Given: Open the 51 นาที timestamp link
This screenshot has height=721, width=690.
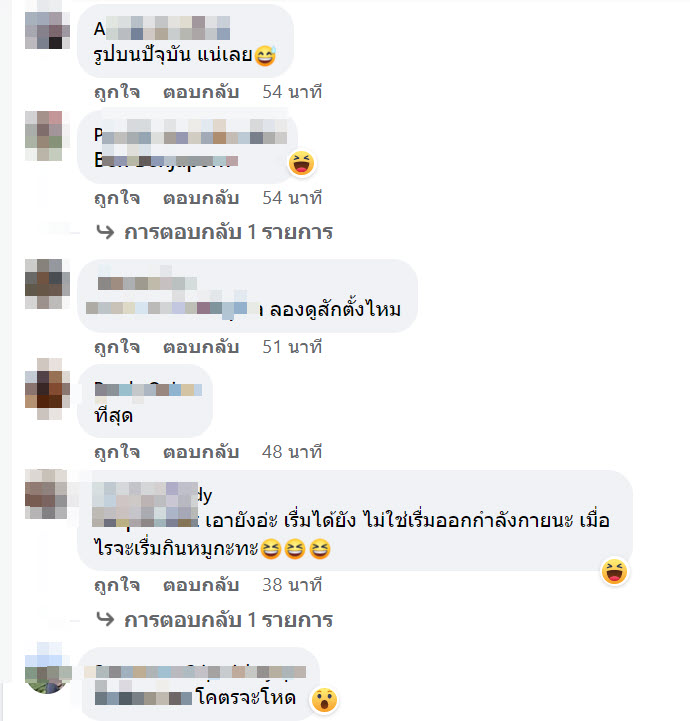Looking at the screenshot, I should [x=292, y=347].
